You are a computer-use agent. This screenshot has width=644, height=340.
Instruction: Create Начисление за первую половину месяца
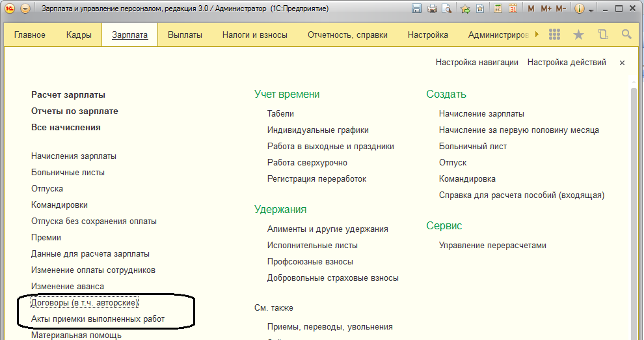518,130
